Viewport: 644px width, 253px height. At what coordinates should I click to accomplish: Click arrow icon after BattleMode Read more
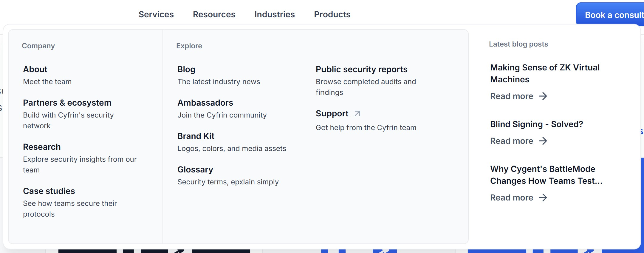click(x=543, y=198)
